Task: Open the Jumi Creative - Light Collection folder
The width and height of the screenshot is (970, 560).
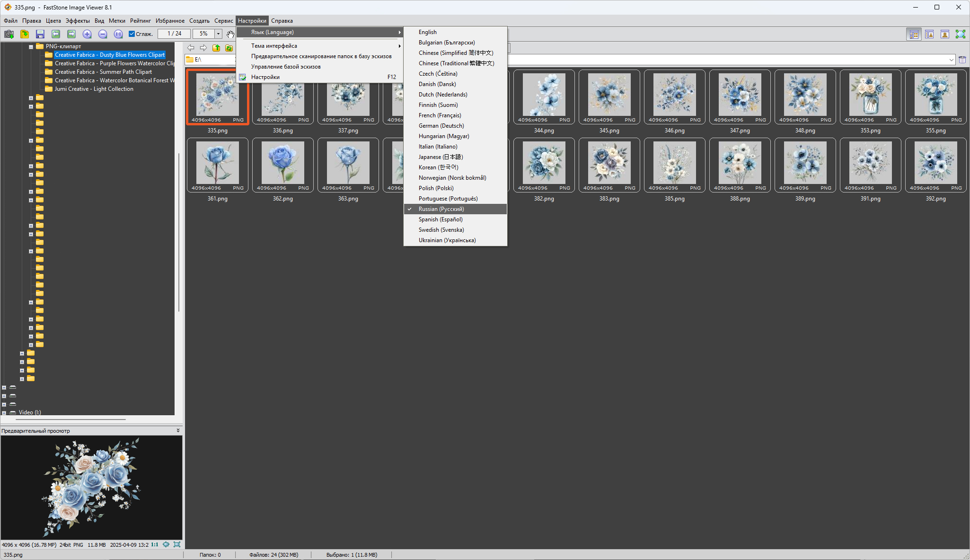Action: click(94, 89)
